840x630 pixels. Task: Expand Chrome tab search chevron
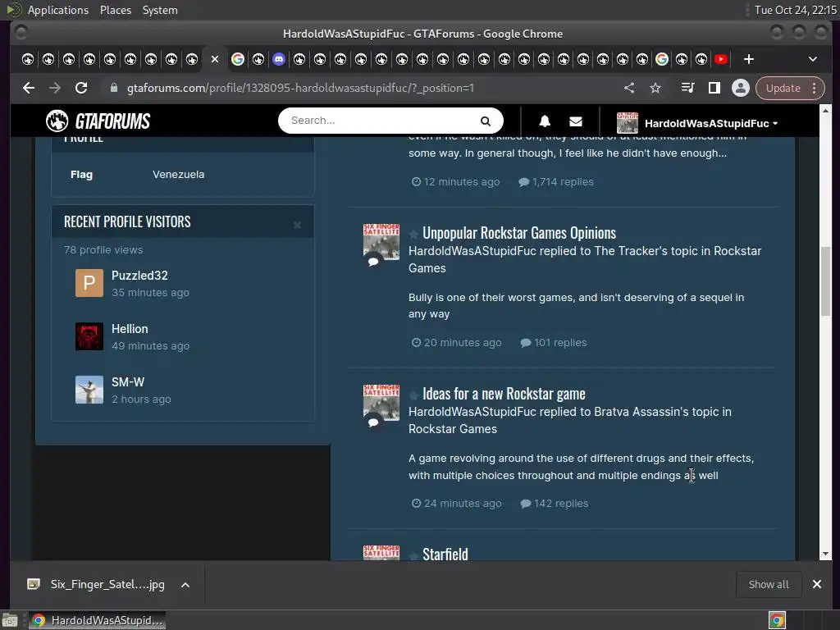pos(813,59)
